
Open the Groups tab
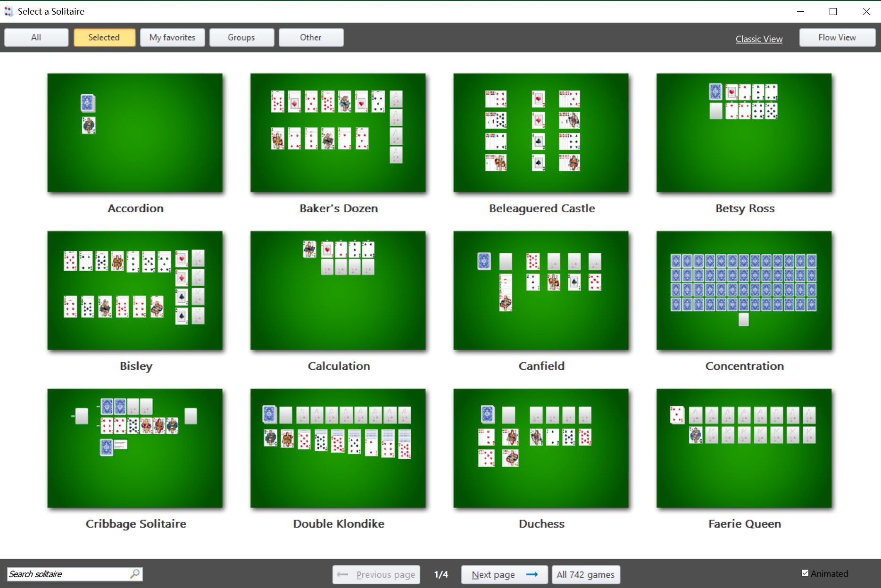(241, 37)
